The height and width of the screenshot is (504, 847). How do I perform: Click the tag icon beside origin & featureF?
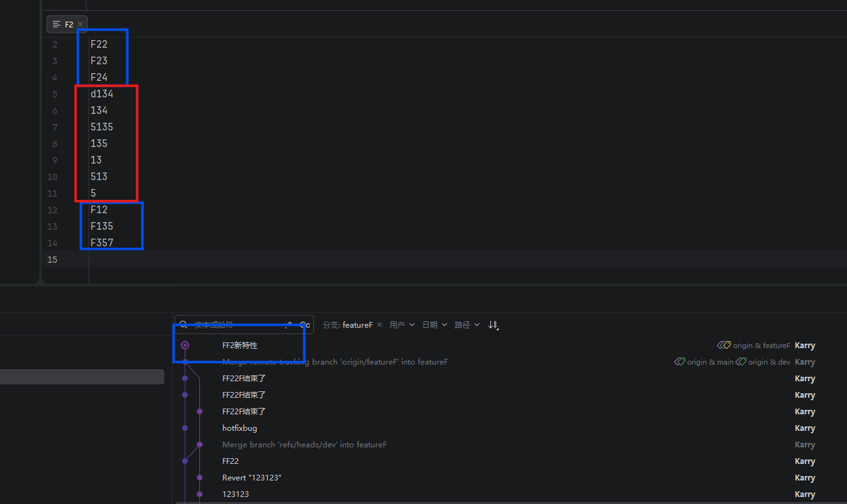[x=723, y=346]
